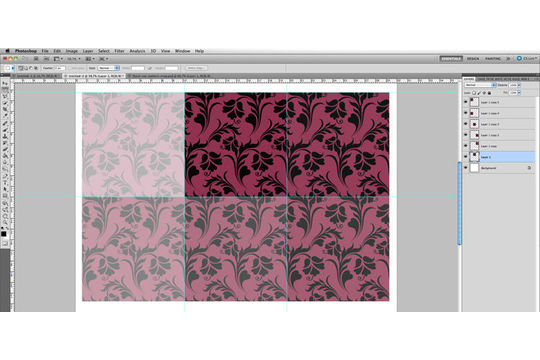Open the zoom level dropdown
The height and width of the screenshot is (360, 540).
point(73,59)
